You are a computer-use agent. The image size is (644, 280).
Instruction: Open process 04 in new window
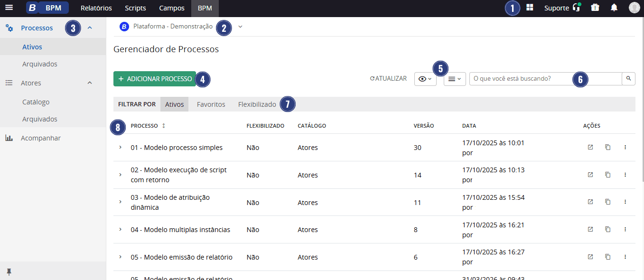point(590,230)
